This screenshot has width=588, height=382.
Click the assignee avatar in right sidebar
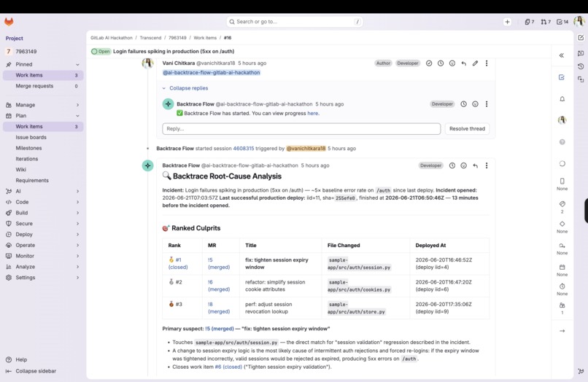562,120
